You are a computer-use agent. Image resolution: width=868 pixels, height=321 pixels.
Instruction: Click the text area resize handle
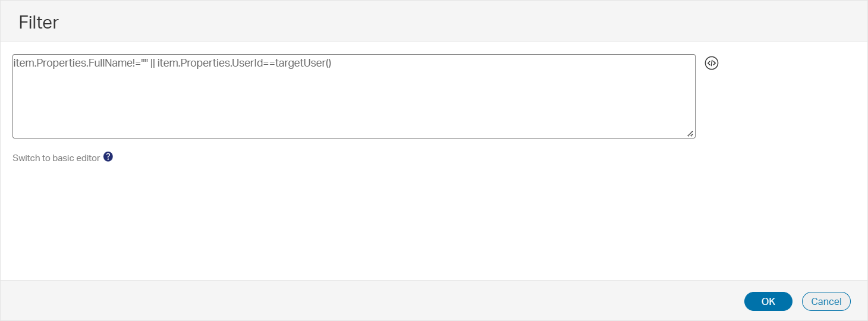point(690,134)
